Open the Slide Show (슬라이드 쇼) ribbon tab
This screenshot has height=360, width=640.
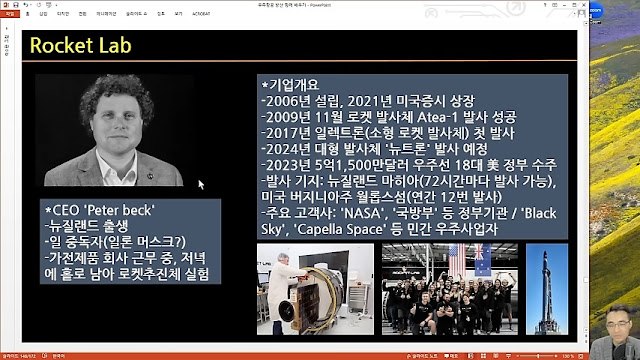click(136, 14)
